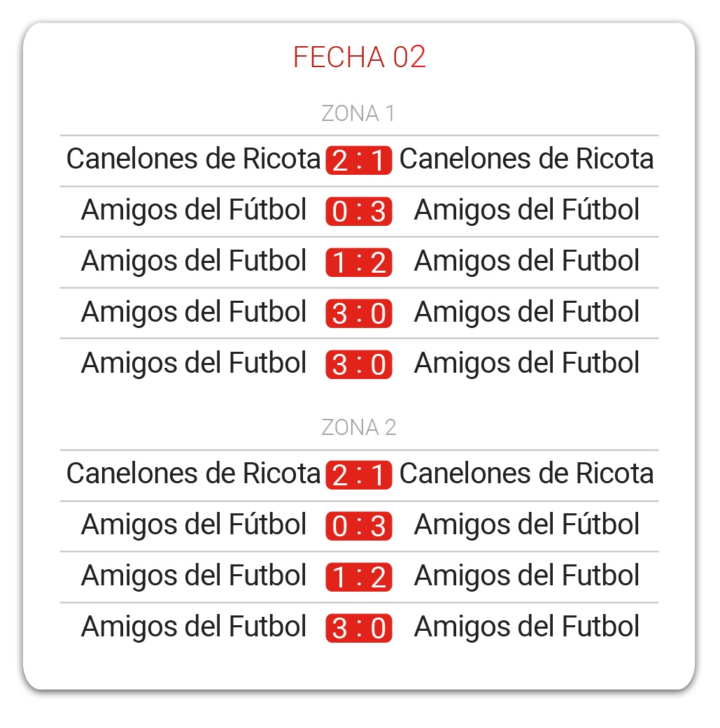Select away team Canelones de Ricota in Zona 2
Screen dimensions: 720x728
click(x=526, y=473)
